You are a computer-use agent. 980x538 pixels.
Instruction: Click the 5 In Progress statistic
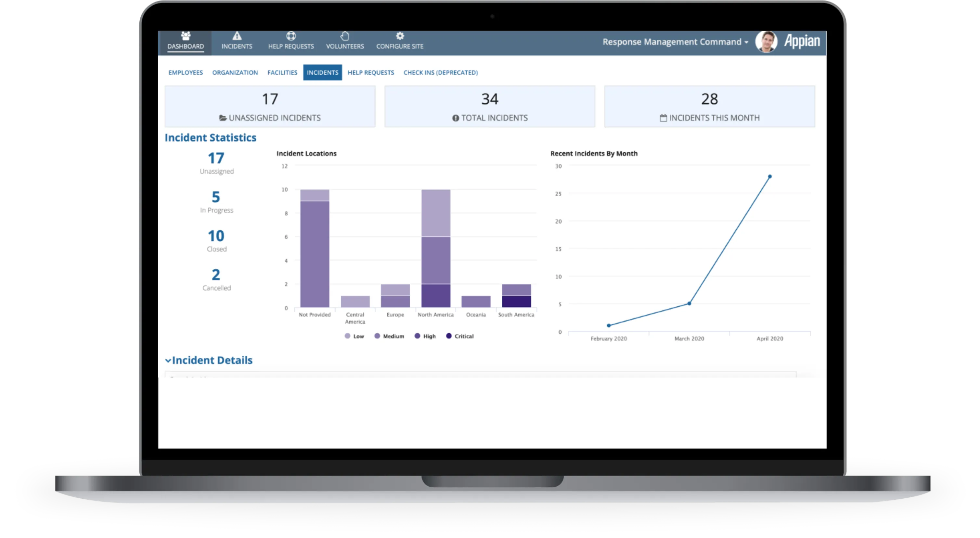216,202
